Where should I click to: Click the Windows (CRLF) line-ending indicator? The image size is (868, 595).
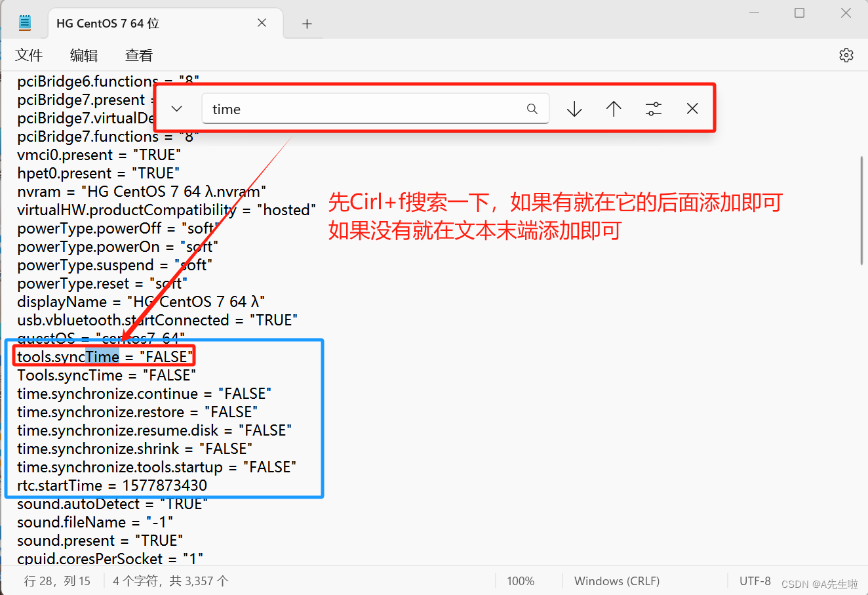click(616, 581)
